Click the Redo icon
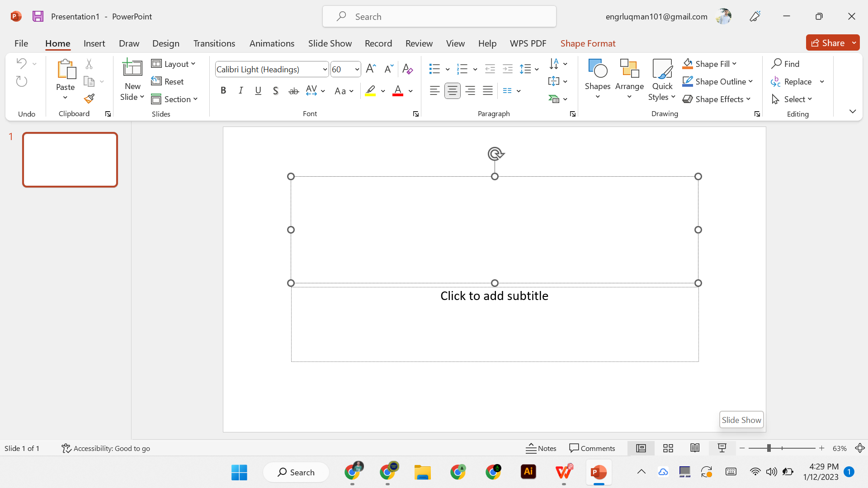 point(21,81)
